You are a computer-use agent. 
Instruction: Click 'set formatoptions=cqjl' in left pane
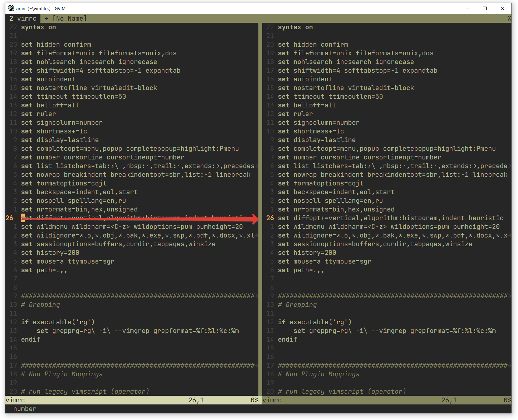point(64,183)
